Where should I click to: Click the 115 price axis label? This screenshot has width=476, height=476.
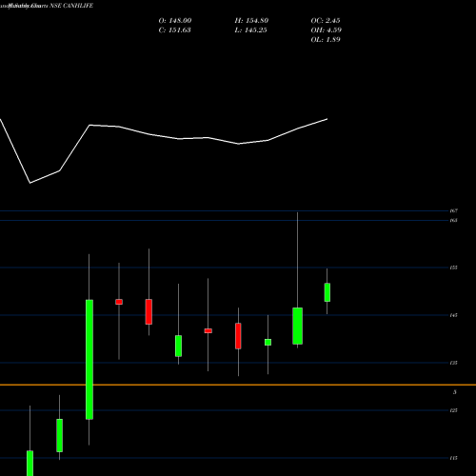pyautogui.click(x=453, y=458)
